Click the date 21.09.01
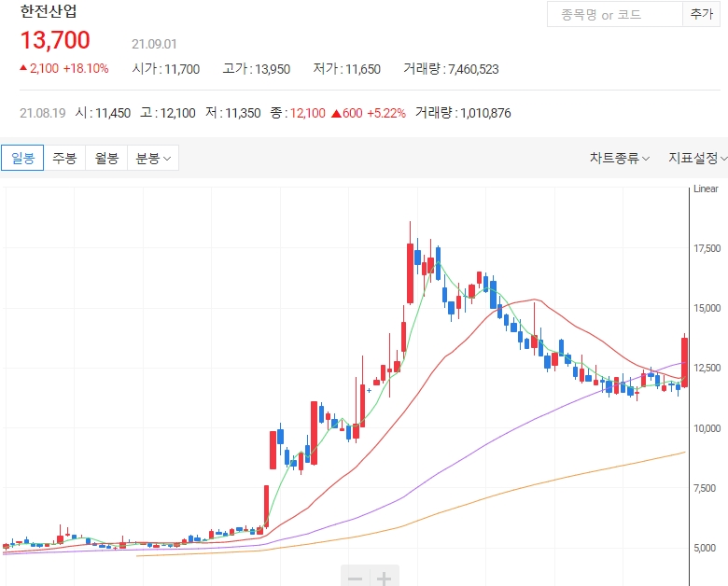728x586 pixels. tap(154, 44)
